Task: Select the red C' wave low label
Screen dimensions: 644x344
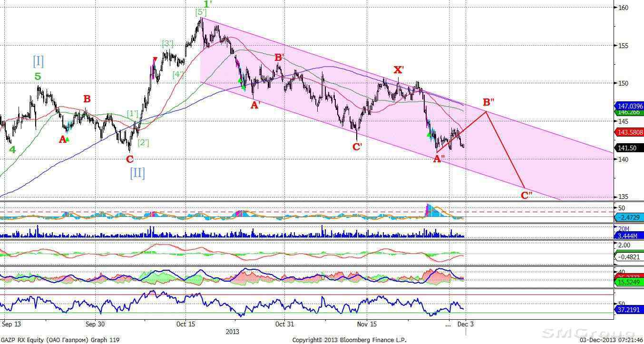Action: click(x=357, y=147)
